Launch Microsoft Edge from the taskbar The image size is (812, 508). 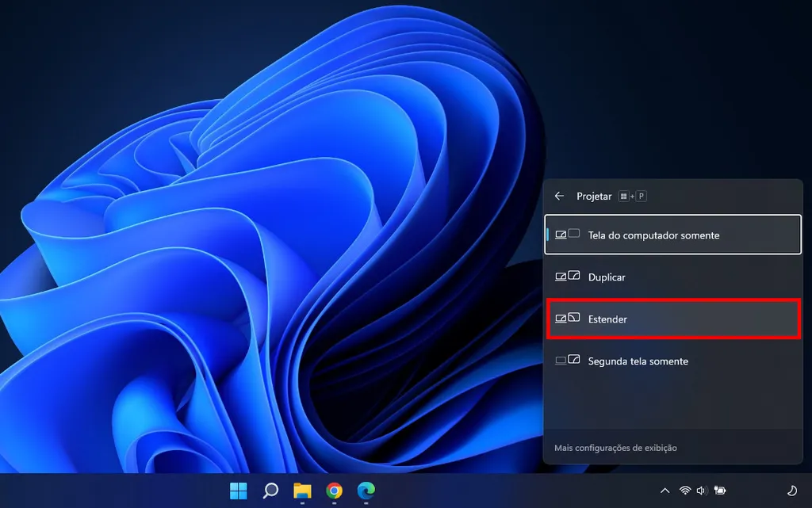(x=366, y=491)
